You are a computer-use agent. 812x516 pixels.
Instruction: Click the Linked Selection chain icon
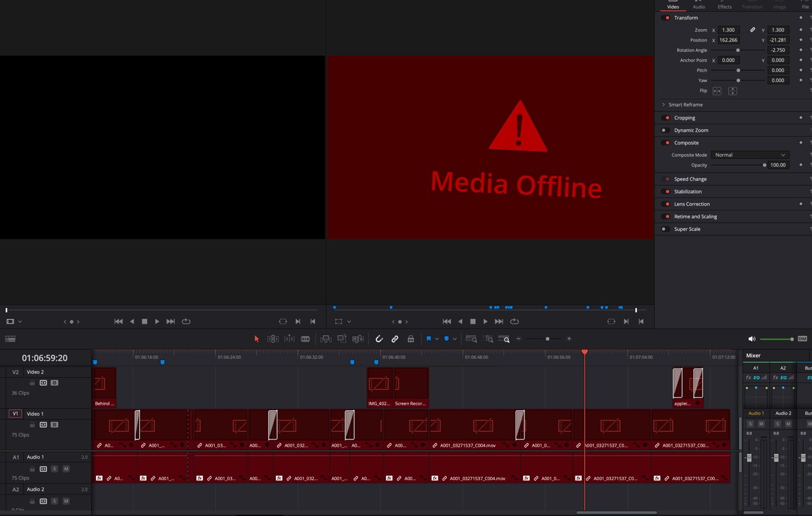pyautogui.click(x=395, y=339)
